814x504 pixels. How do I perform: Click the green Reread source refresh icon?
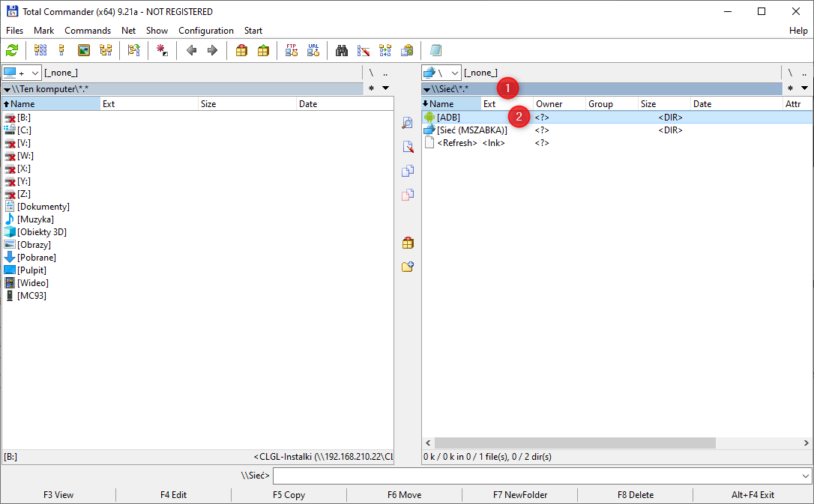click(x=12, y=51)
